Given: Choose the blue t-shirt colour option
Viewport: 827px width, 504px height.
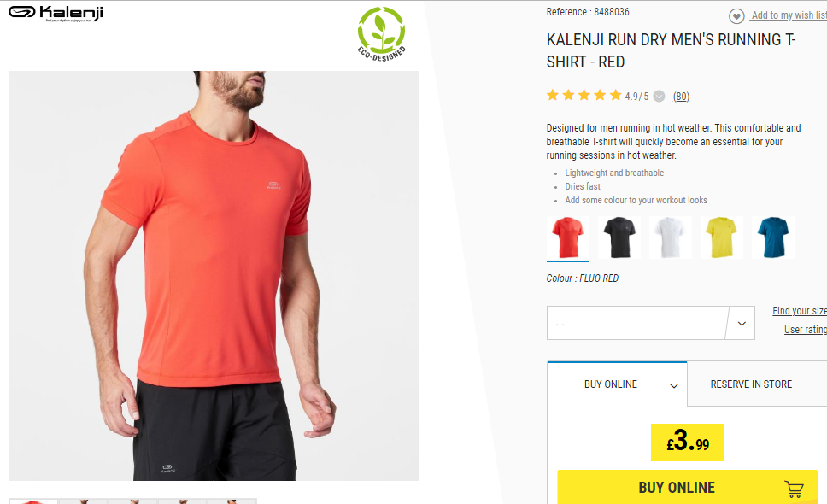Looking at the screenshot, I should tap(772, 237).
